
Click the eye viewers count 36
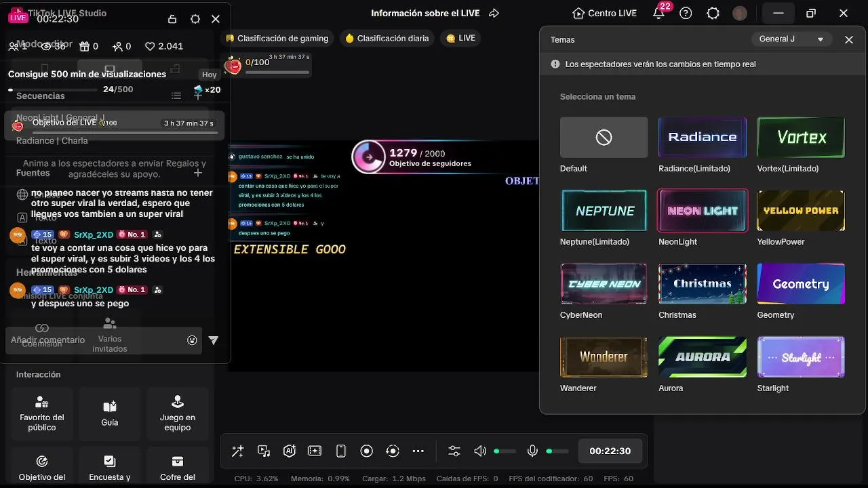coord(54,46)
